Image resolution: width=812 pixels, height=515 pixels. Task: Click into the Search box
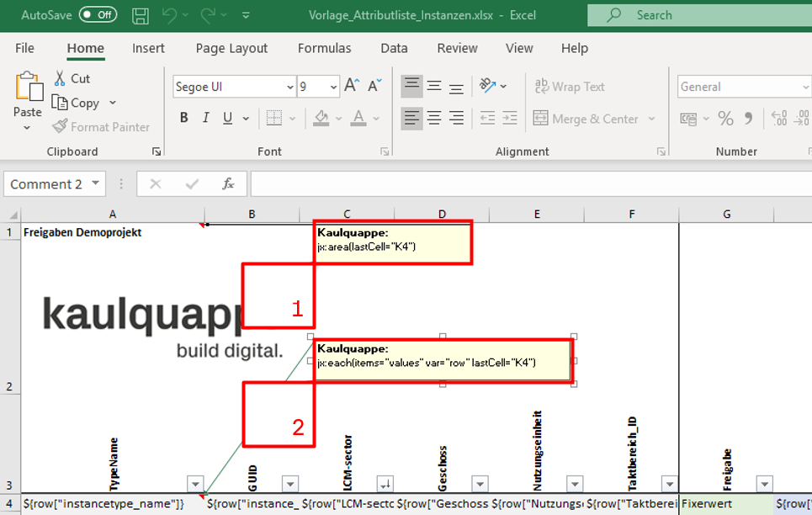[x=699, y=15]
